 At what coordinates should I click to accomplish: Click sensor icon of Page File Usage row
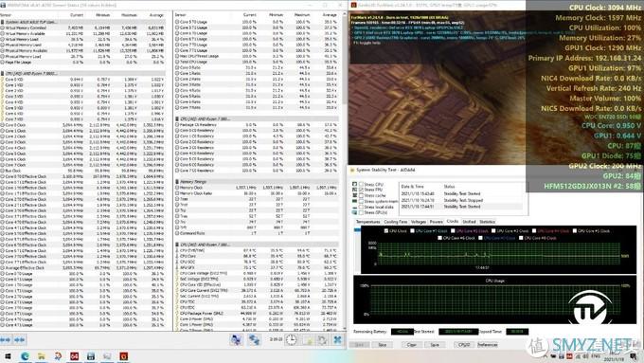point(3,62)
